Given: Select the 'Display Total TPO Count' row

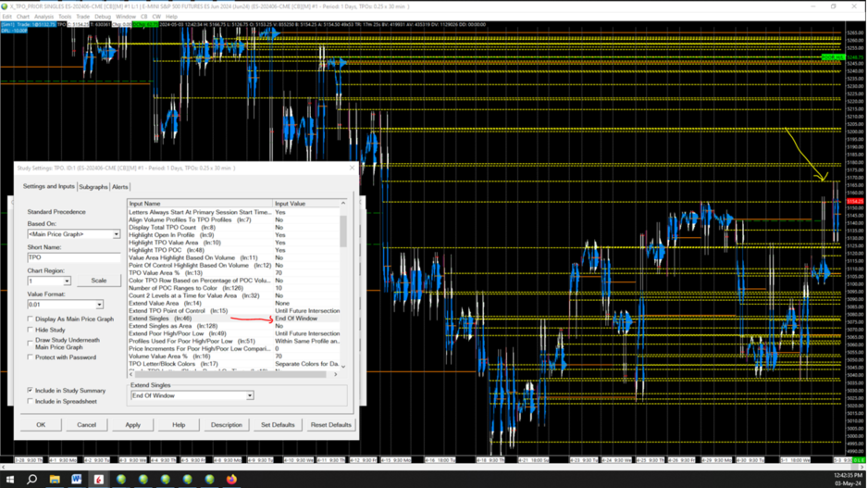Looking at the screenshot, I should pyautogui.click(x=233, y=228).
